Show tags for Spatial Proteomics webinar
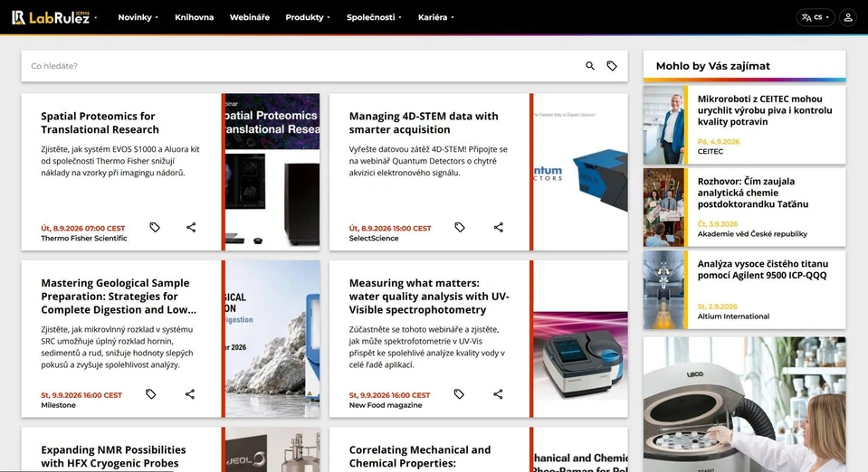The width and height of the screenshot is (868, 472). [x=155, y=228]
